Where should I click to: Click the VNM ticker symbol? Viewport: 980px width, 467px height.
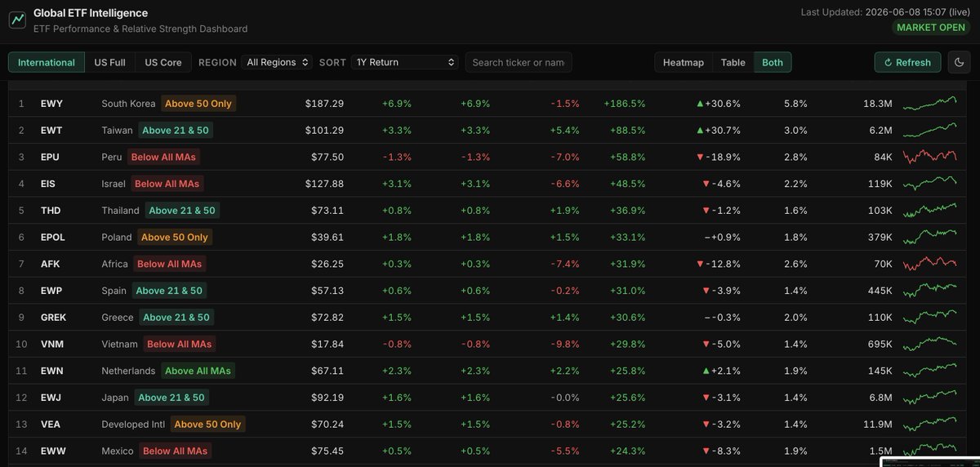pos(51,345)
